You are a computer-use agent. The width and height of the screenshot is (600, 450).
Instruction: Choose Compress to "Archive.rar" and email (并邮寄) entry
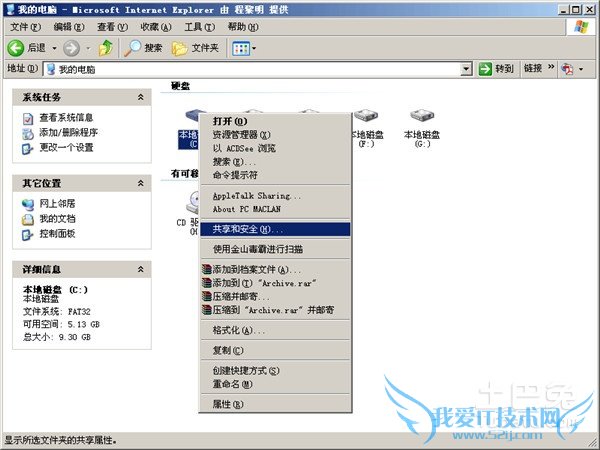coord(276,310)
